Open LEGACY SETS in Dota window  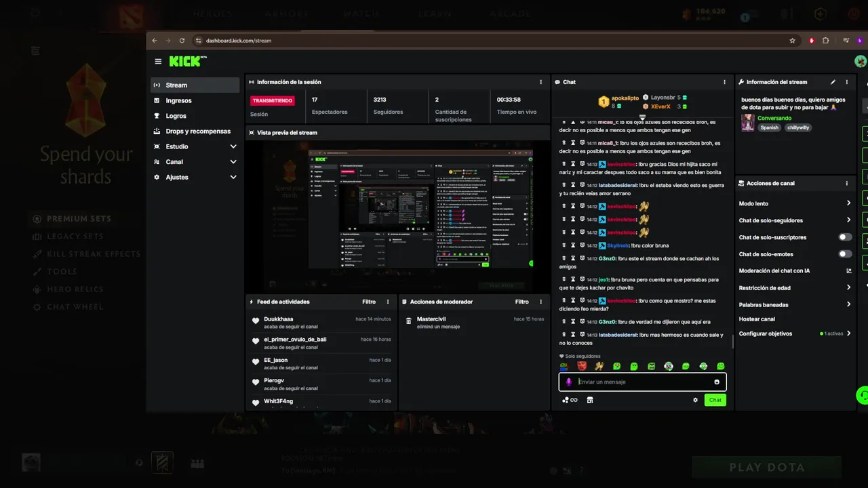(75, 237)
